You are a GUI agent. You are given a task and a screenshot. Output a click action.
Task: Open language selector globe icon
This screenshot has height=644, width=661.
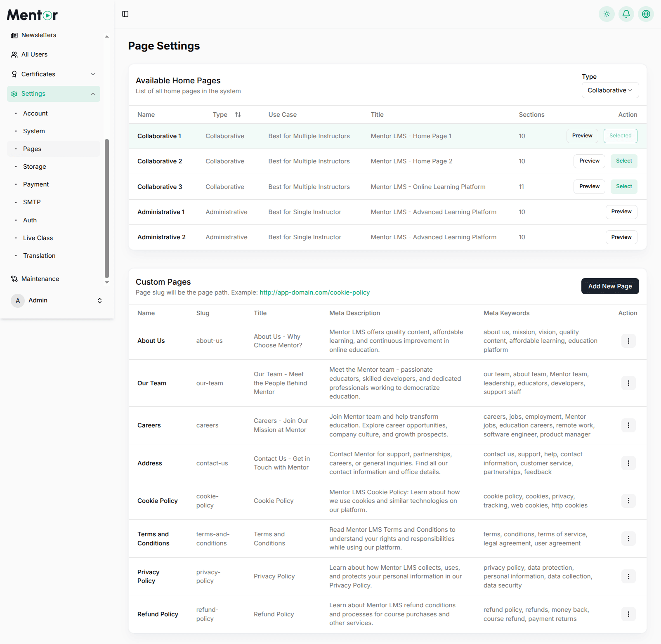click(x=646, y=14)
